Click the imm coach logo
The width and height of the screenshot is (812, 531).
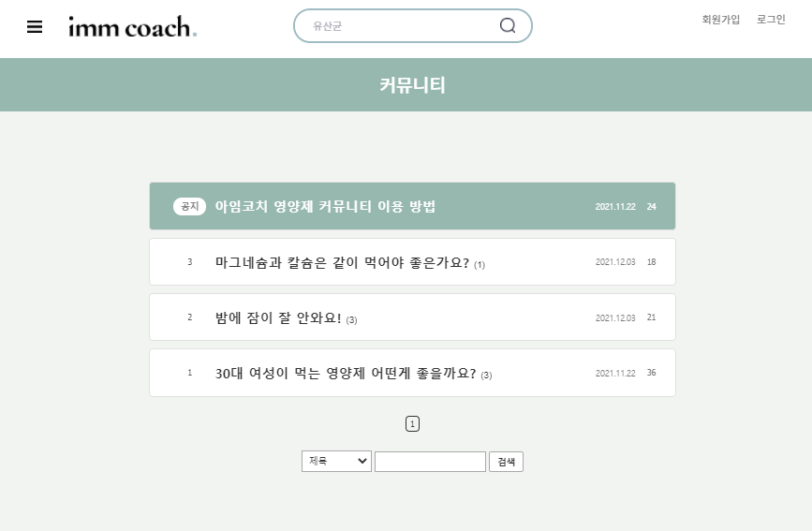pos(133,26)
